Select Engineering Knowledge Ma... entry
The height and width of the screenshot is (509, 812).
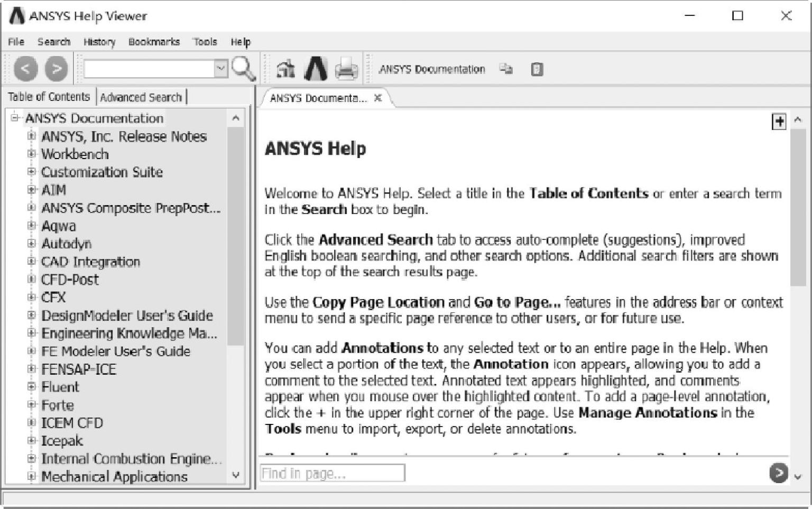click(129, 334)
